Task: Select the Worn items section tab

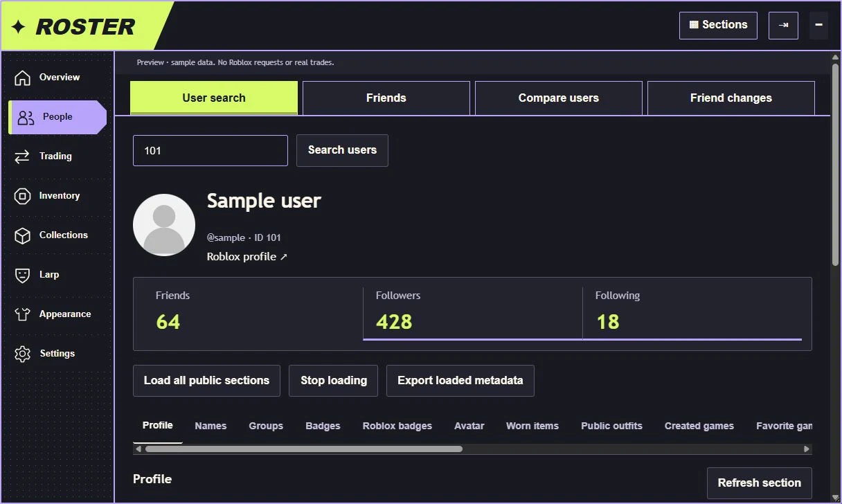Action: click(x=532, y=426)
